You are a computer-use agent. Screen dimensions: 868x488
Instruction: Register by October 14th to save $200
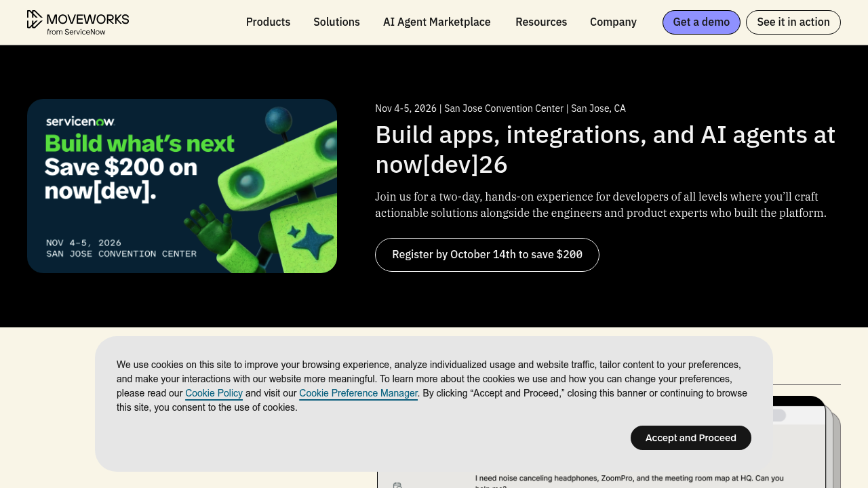(487, 255)
